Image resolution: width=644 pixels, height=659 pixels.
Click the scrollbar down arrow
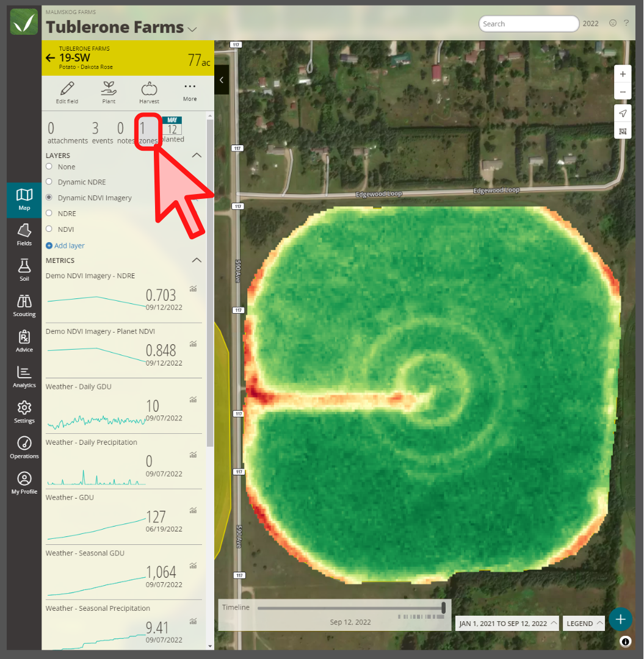coord(210,646)
